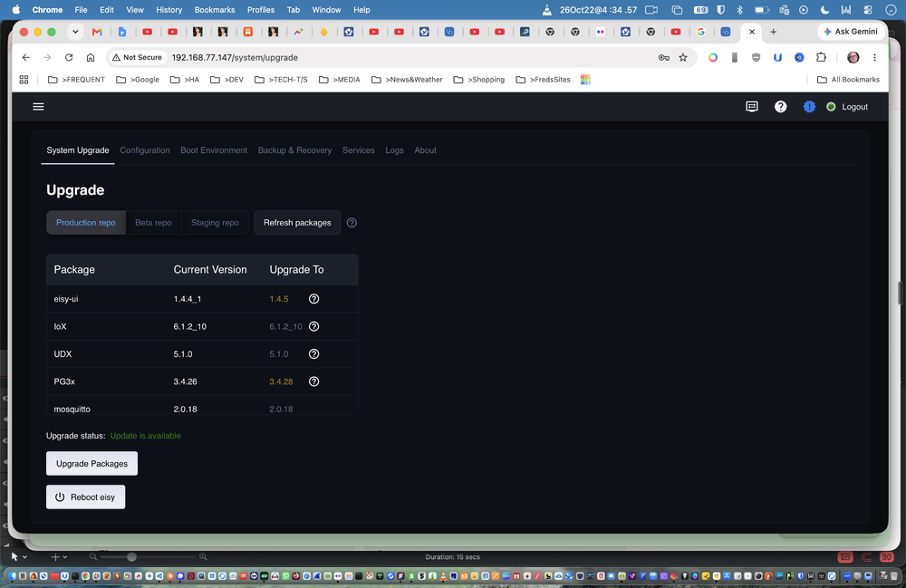Screen dimensions: 906x588
Task: Open the Profiles menu in the menu bar
Action: click(261, 10)
